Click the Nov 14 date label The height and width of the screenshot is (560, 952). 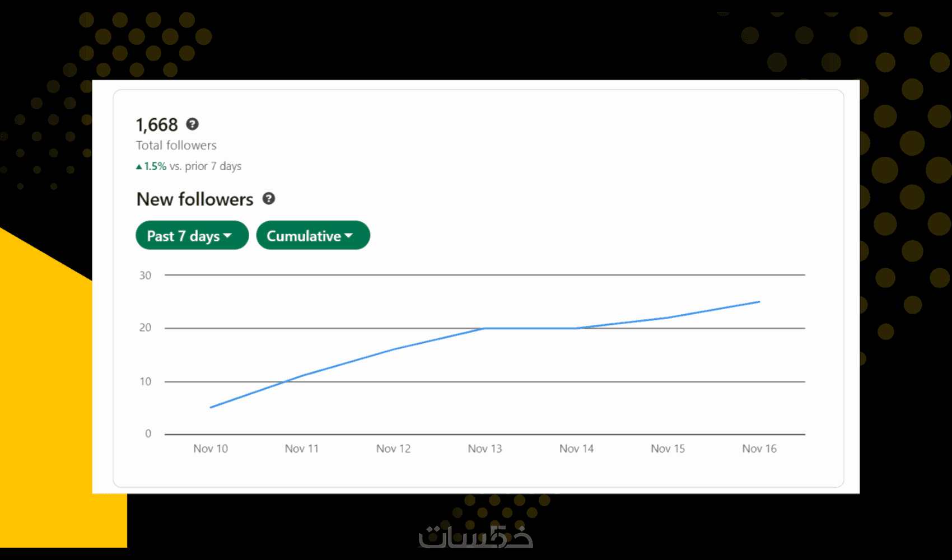tap(576, 449)
